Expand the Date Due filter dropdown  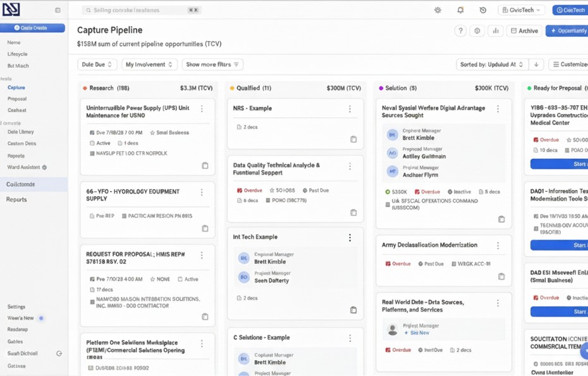97,65
